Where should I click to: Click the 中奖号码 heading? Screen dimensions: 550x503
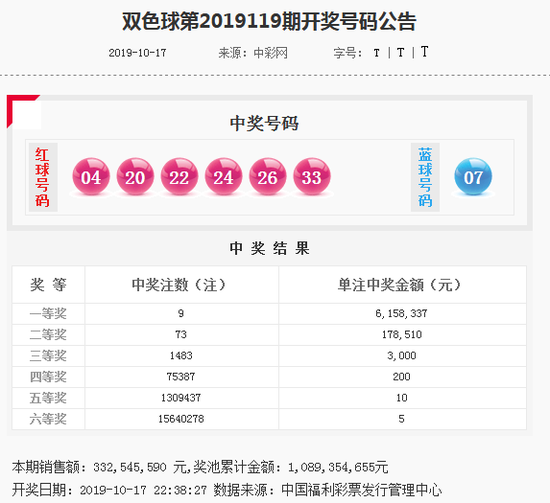pos(264,123)
